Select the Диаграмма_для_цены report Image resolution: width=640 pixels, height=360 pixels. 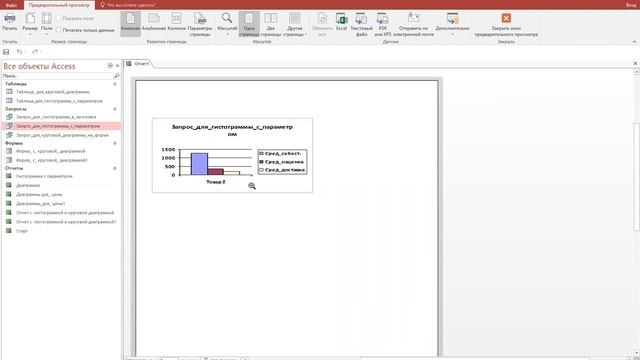click(61, 195)
